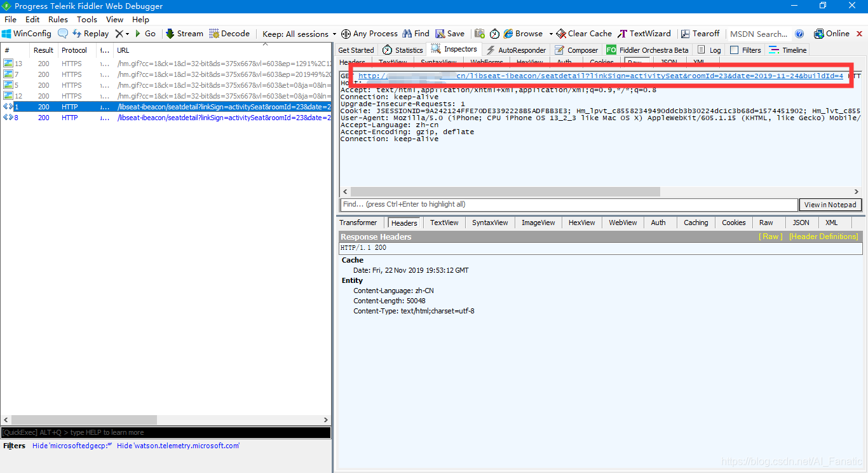Viewport: 868px width, 473px height.
Task: Click the Online status indicator
Action: click(832, 34)
